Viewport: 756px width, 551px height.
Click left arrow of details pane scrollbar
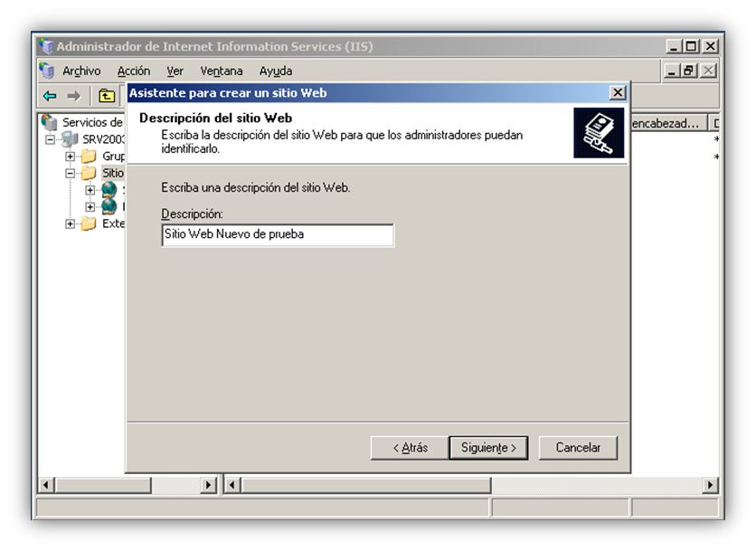tap(232, 485)
